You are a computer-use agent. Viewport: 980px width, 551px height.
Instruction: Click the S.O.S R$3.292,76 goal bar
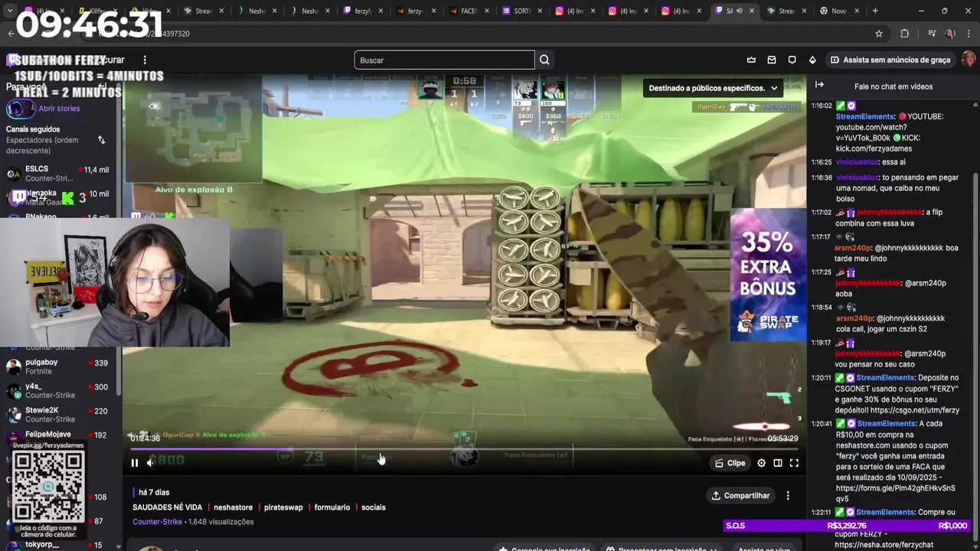coord(847,526)
